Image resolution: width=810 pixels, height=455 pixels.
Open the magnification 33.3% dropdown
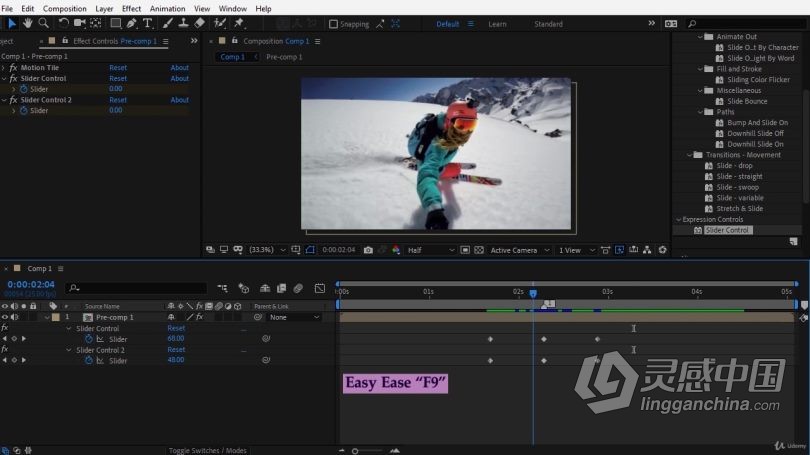click(267, 250)
